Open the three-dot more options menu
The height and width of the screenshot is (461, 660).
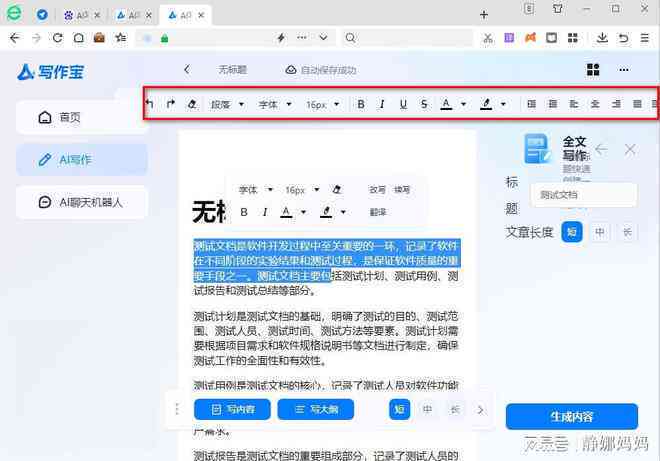tap(624, 70)
